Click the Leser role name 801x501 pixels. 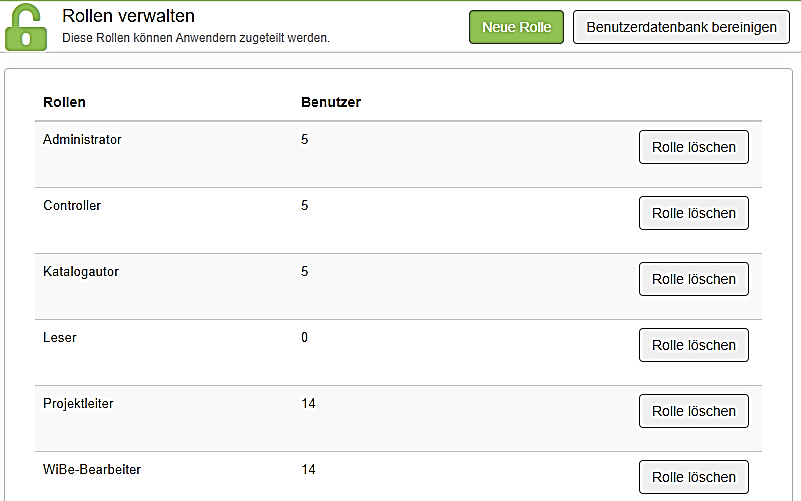click(x=60, y=338)
